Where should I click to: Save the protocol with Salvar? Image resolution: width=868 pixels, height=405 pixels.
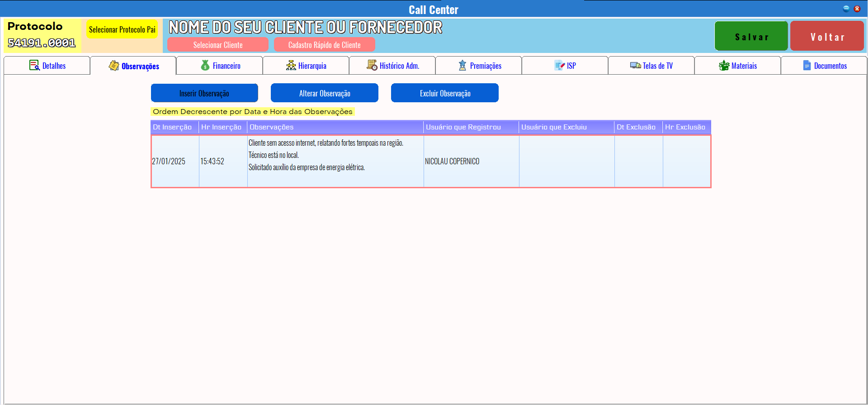point(751,36)
